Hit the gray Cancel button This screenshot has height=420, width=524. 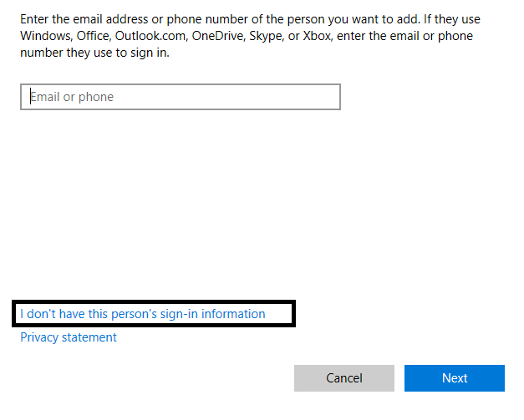pyautogui.click(x=343, y=378)
